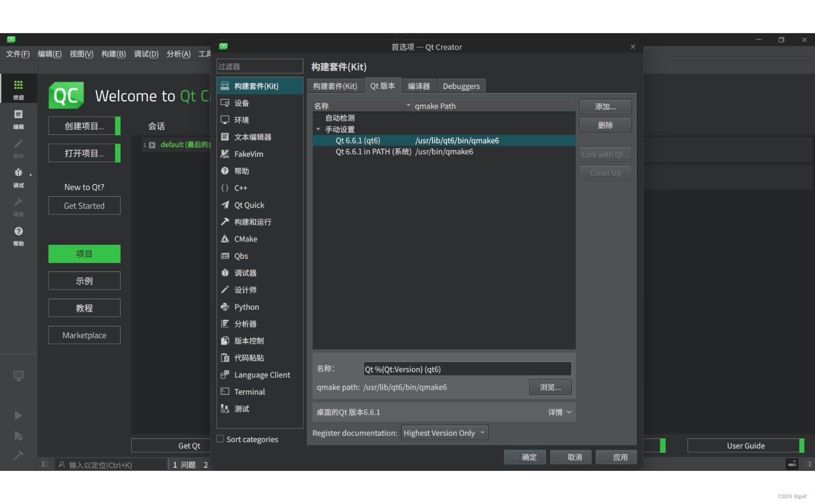Open the 示例 (Examples) section
Screen dimensions: 815x504
pos(84,281)
